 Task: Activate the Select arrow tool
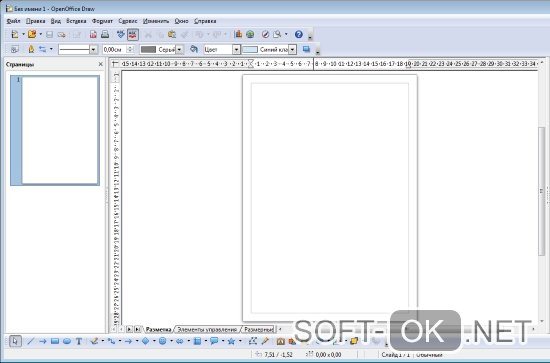pyautogui.click(x=15, y=341)
